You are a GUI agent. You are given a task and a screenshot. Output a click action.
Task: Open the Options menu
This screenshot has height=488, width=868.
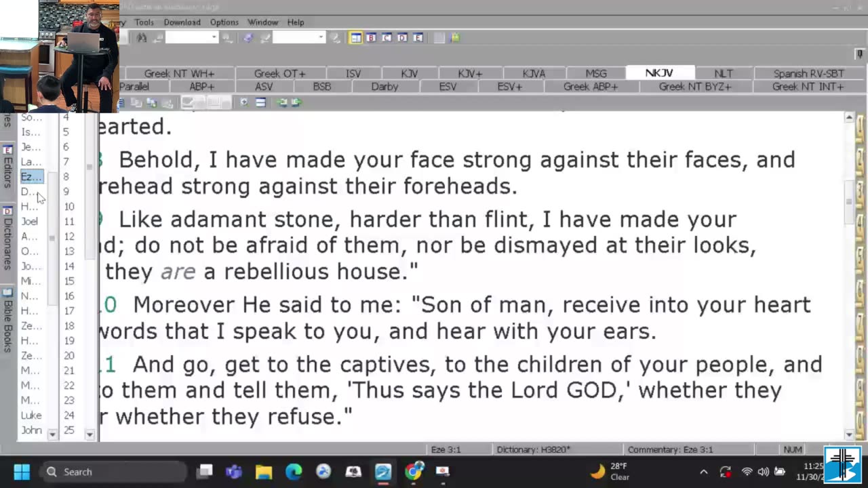[x=224, y=22]
